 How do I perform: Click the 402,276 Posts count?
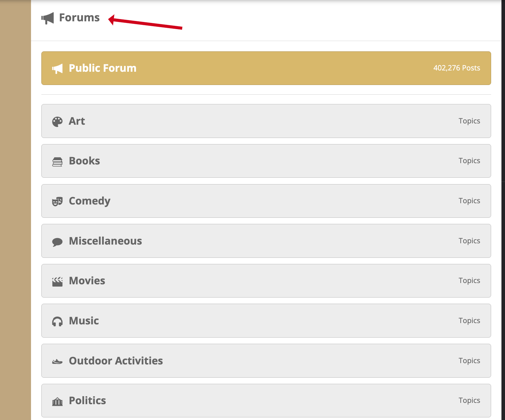click(457, 68)
